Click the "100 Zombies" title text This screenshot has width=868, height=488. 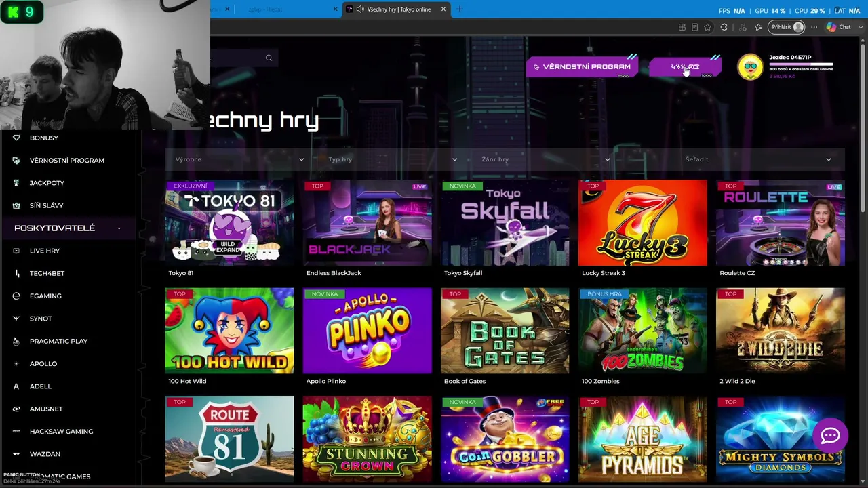[x=601, y=381]
